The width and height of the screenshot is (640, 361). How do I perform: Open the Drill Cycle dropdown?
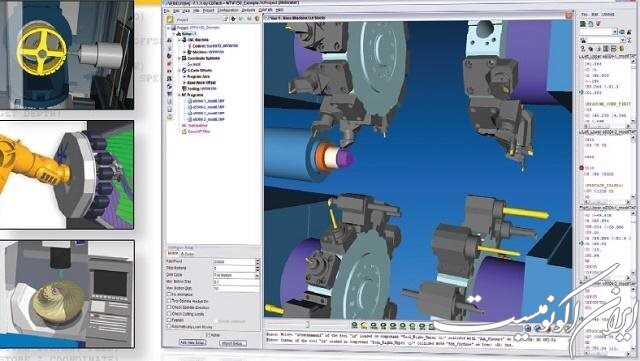click(x=236, y=275)
